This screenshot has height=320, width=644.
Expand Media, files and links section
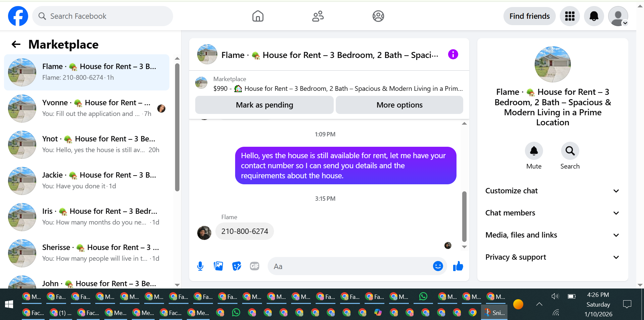(x=552, y=235)
